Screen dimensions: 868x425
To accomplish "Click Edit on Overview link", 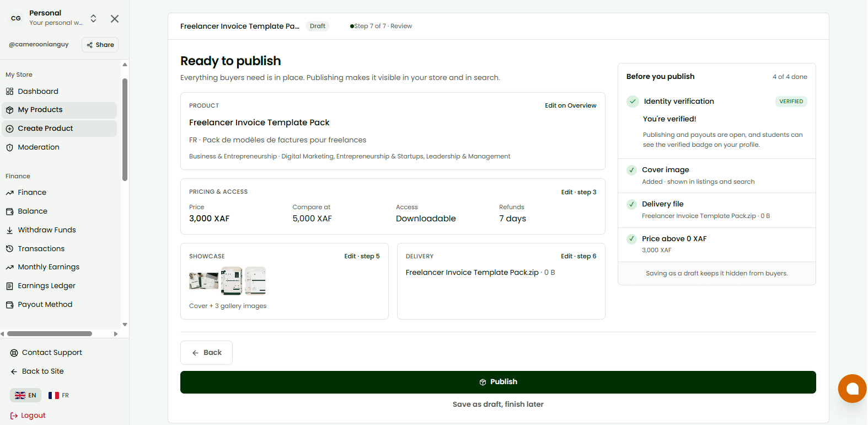I will click(x=571, y=105).
